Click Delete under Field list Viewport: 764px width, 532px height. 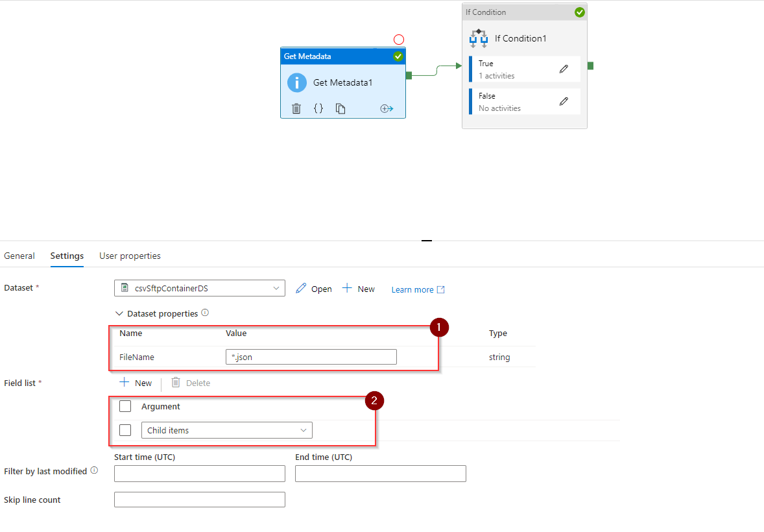198,383
